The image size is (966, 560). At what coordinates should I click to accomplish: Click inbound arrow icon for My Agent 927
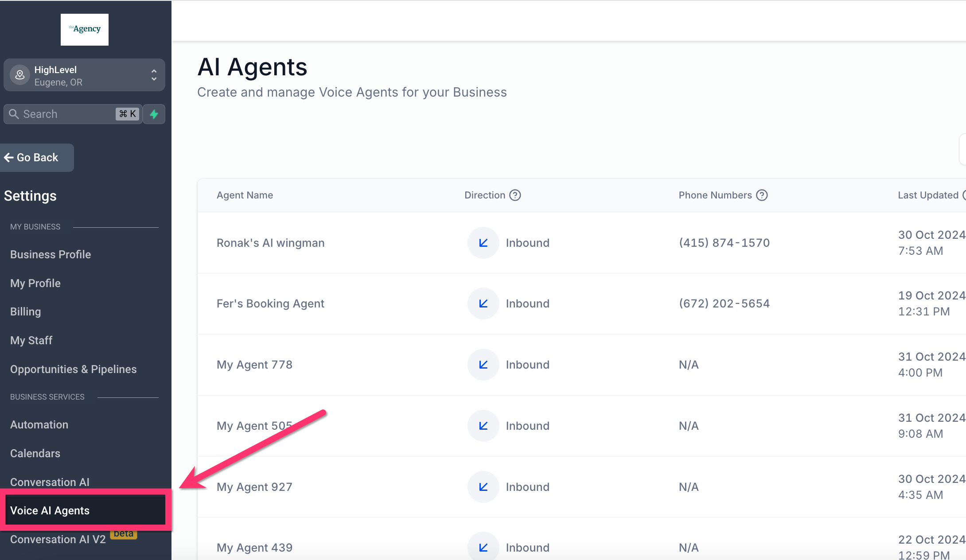[483, 487]
